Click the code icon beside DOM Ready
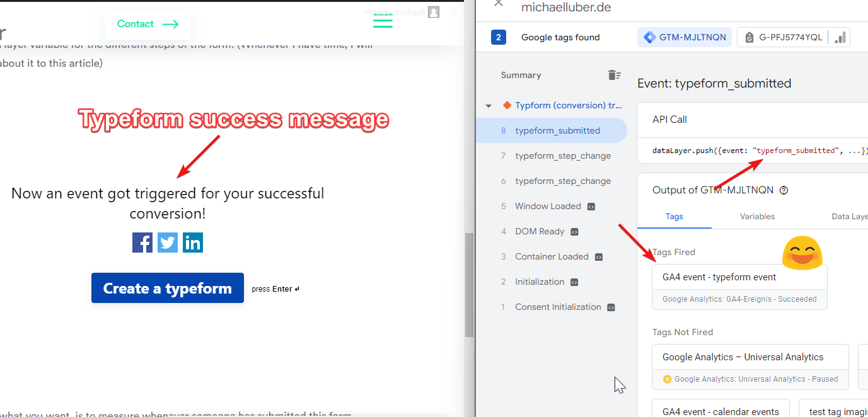Screen dimensions: 868x417 tap(574, 232)
